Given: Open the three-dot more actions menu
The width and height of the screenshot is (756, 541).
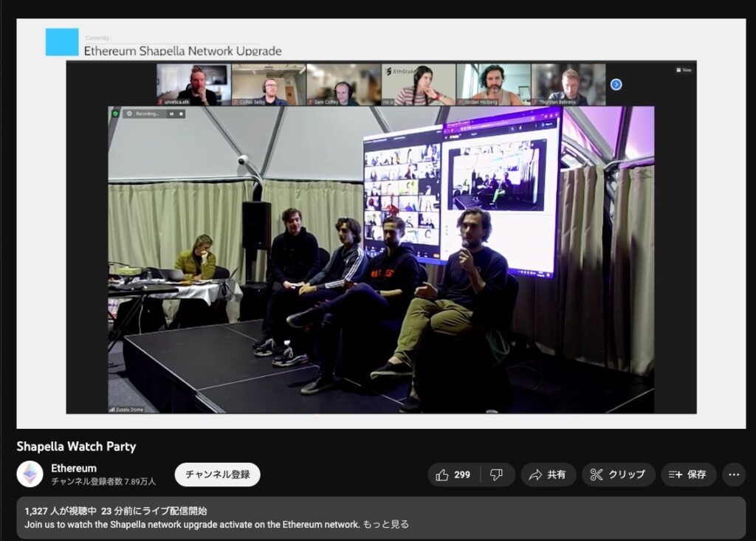Looking at the screenshot, I should click(734, 475).
